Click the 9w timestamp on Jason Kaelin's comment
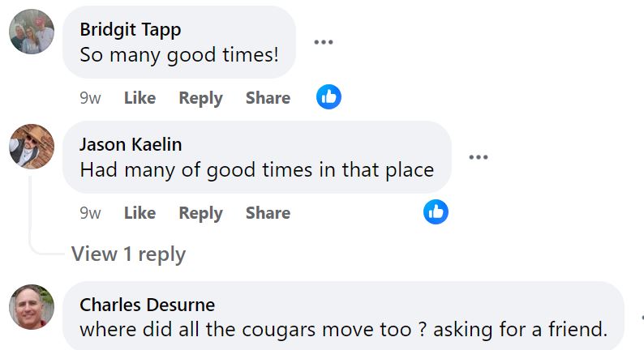Image resolution: width=644 pixels, height=350 pixels. coord(90,213)
